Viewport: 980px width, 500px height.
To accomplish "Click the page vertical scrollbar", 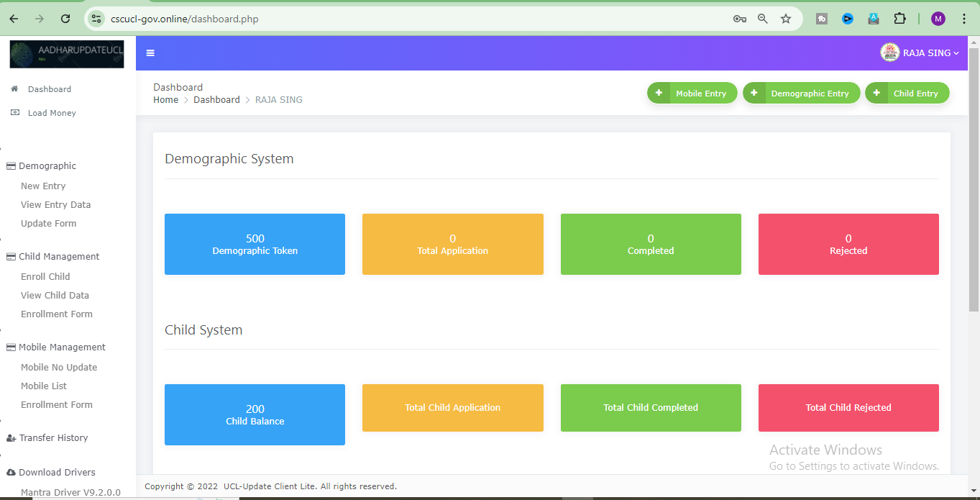I will pos(974,180).
